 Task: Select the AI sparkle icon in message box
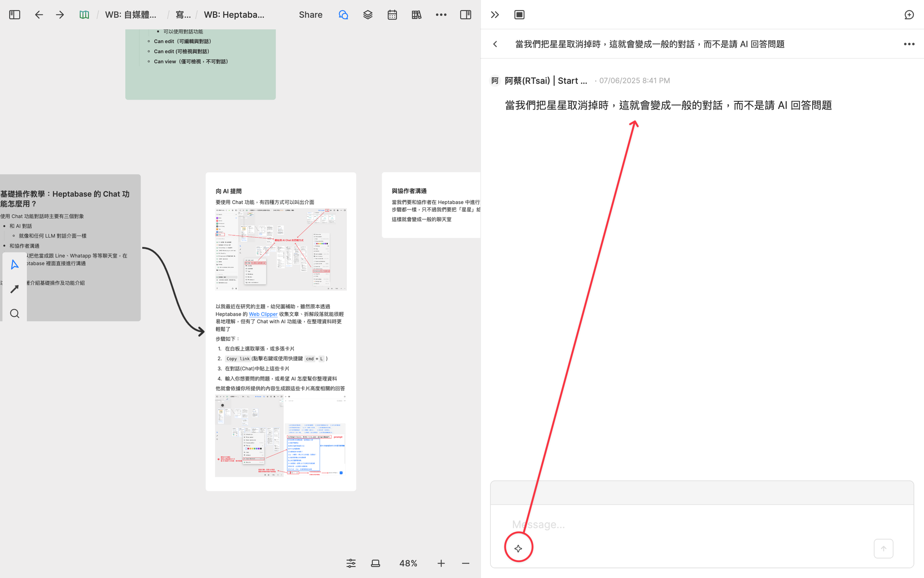(518, 548)
